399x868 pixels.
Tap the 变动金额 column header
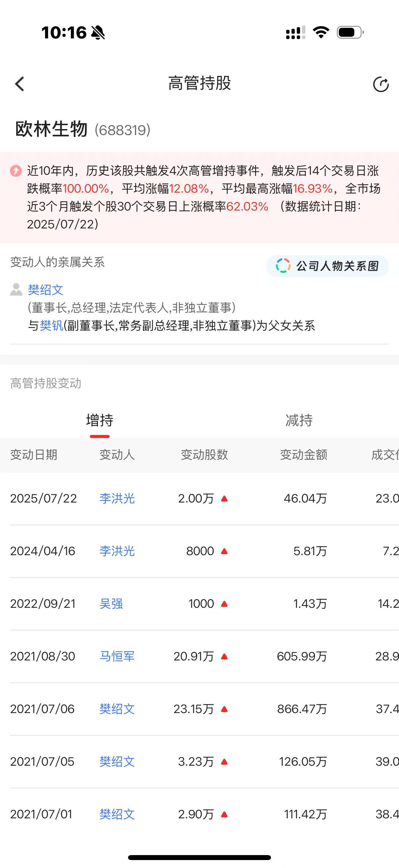[x=304, y=455]
